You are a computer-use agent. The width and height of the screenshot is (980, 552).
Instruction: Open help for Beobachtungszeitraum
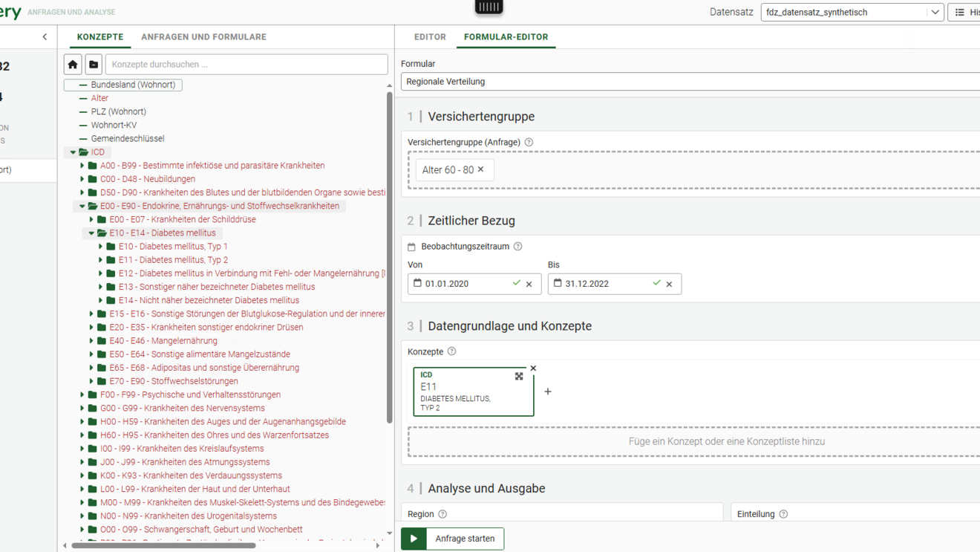point(518,247)
